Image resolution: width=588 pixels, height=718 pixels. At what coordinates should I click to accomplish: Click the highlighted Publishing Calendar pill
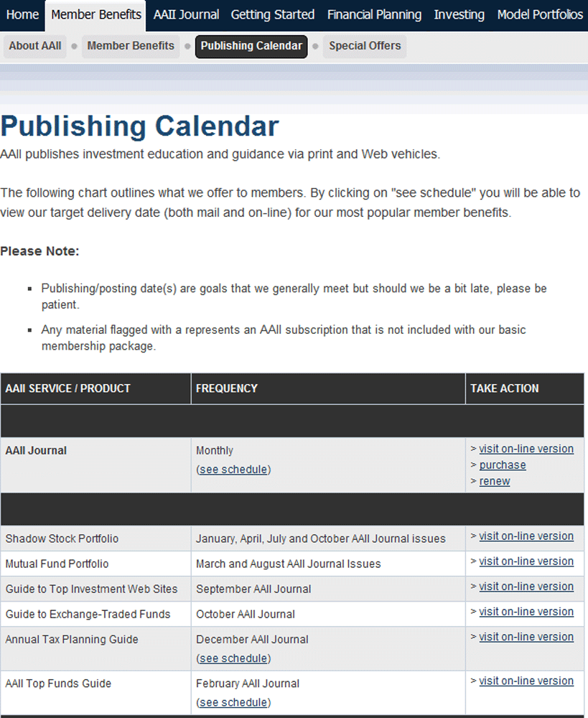click(x=251, y=46)
